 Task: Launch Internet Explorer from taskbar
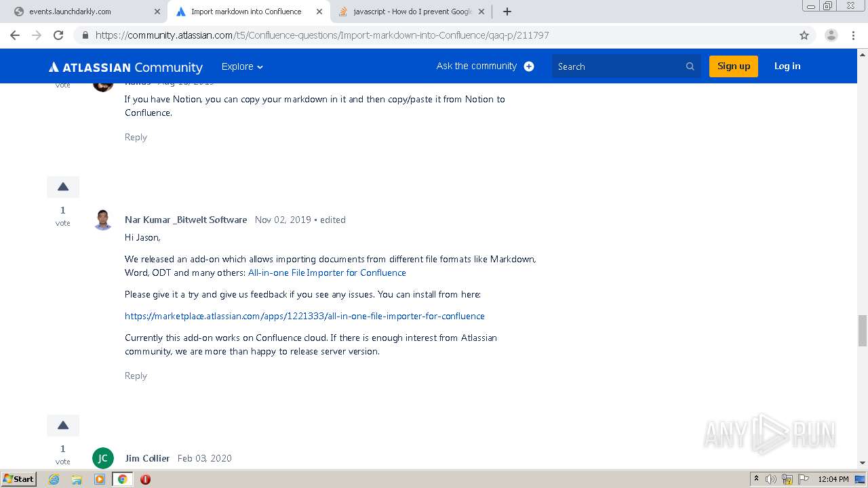pos(54,479)
